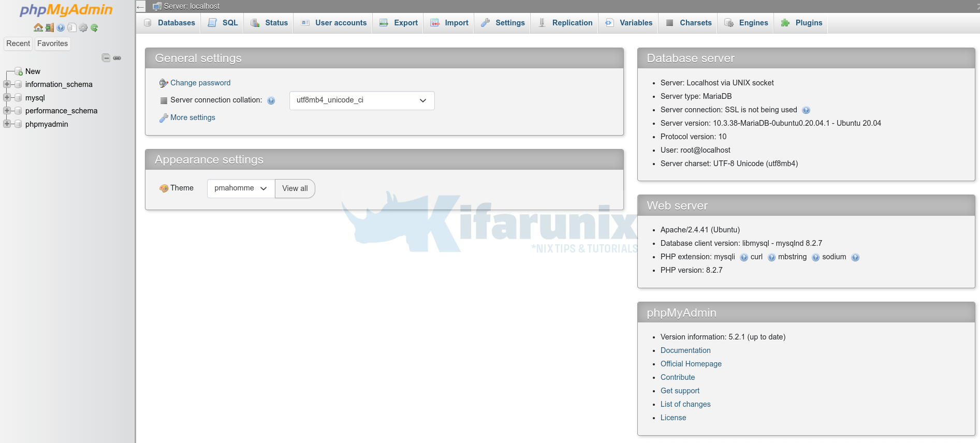This screenshot has width=980, height=443.
Task: Toggle the Unlink from main panel chain icon
Action: [x=117, y=58]
